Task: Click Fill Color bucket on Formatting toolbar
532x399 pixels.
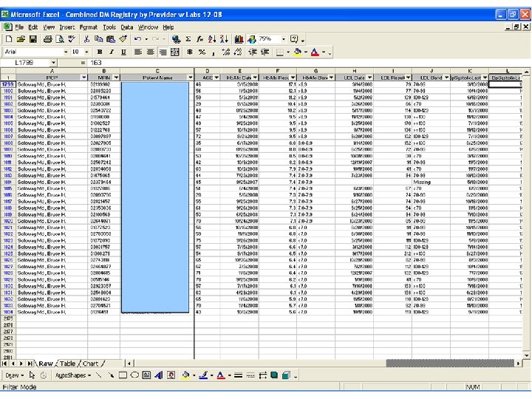Action: pos(298,52)
